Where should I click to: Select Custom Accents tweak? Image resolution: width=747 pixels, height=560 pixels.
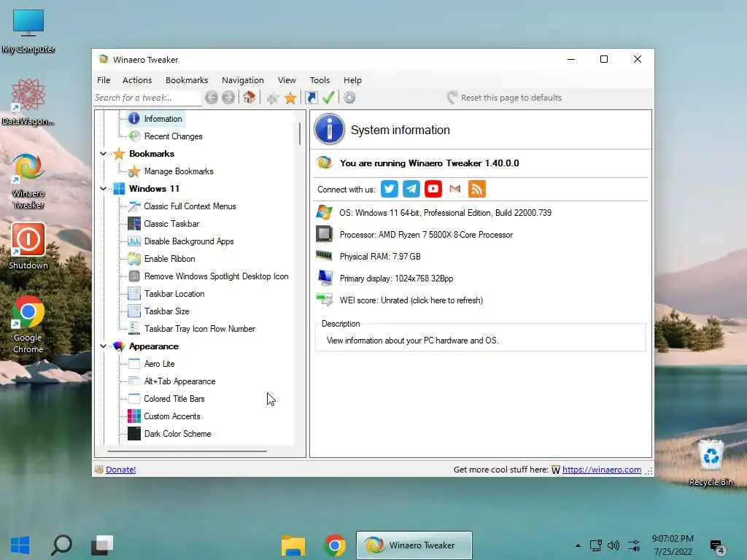click(172, 416)
